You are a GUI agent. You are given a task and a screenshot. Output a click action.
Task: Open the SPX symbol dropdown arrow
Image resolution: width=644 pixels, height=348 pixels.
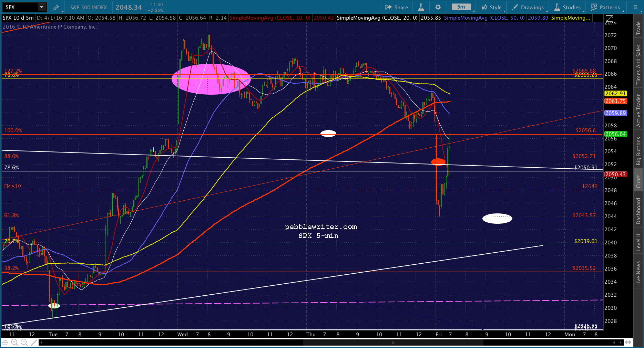[42, 7]
